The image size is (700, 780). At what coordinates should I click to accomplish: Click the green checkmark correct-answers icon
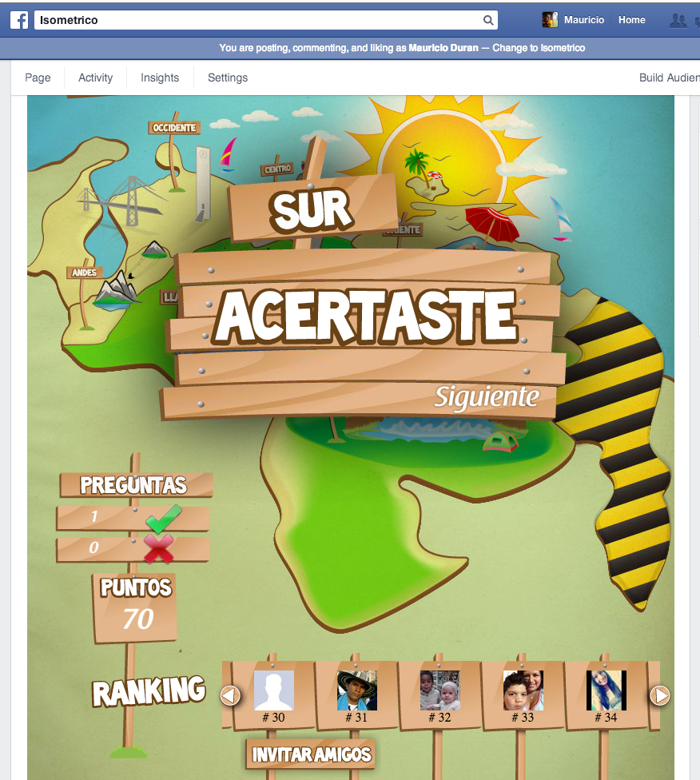[x=164, y=518]
